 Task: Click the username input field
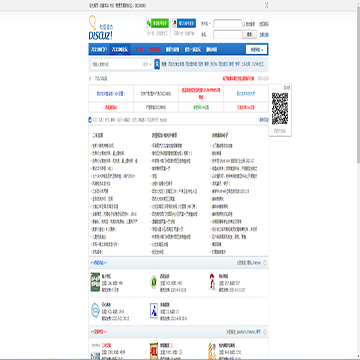click(228, 24)
